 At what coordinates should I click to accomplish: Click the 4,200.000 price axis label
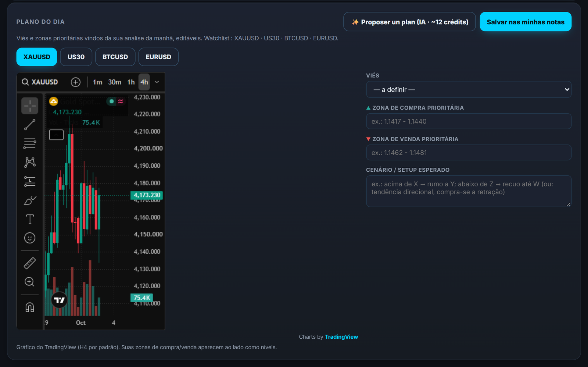pyautogui.click(x=148, y=148)
